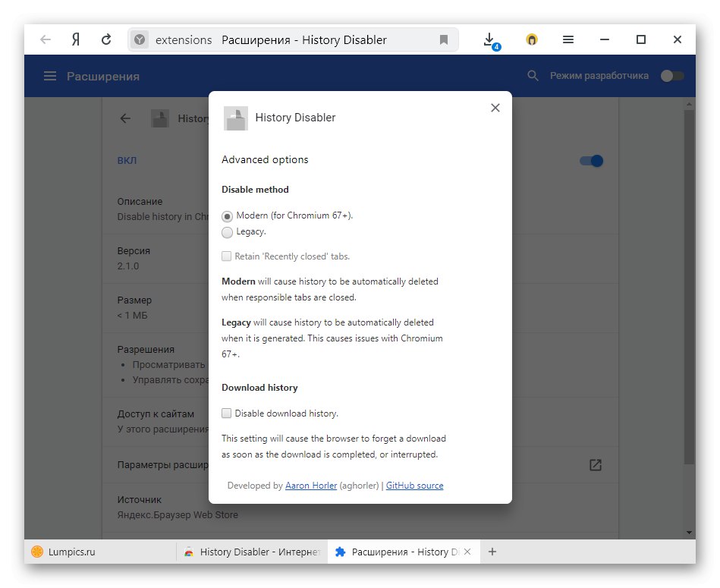This screenshot has height=588, width=720.
Task: Maximize the browser window
Action: (x=641, y=40)
